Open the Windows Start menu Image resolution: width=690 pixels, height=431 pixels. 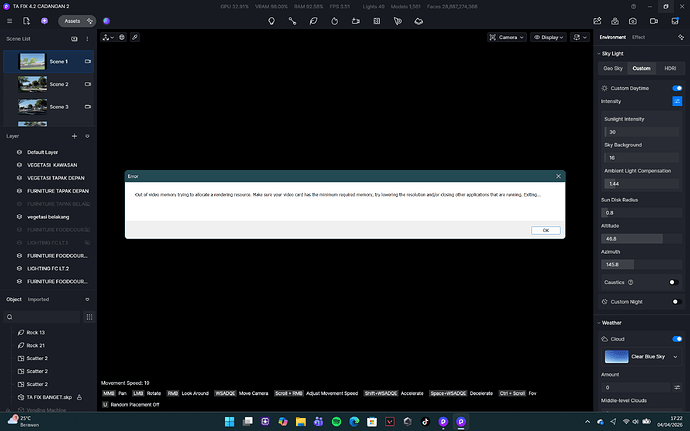(230, 422)
